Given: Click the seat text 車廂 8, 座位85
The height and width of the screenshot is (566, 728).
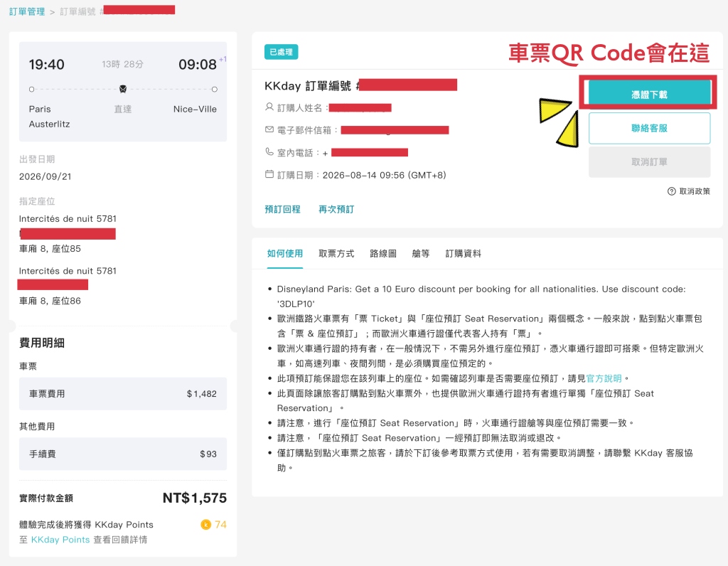Looking at the screenshot, I should [50, 249].
